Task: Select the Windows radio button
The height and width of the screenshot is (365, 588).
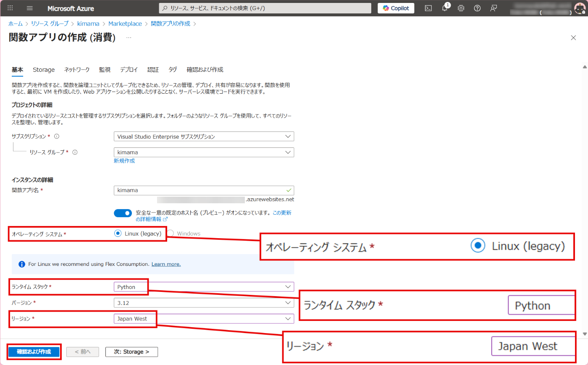Action: [x=171, y=234]
